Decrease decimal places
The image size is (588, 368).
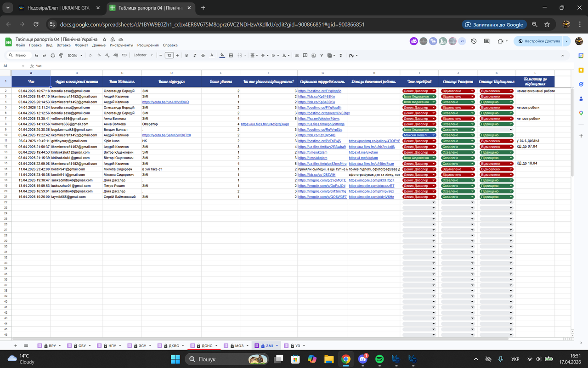point(107,55)
